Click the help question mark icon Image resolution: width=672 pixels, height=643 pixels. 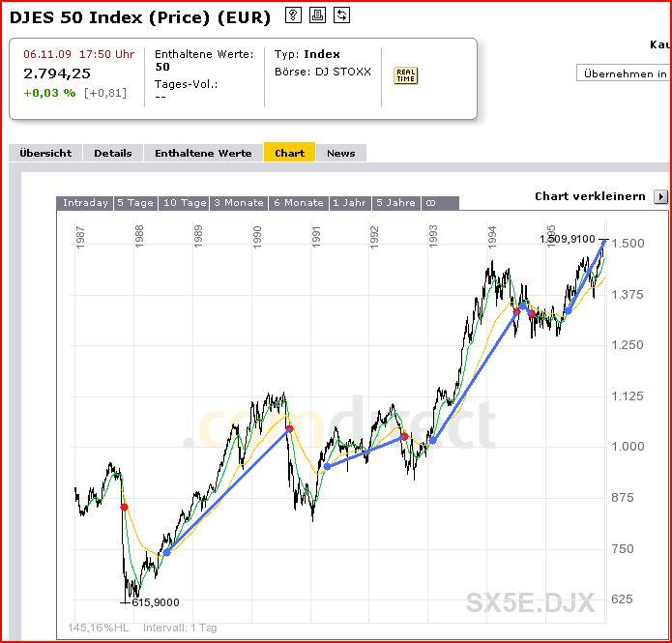(x=293, y=15)
